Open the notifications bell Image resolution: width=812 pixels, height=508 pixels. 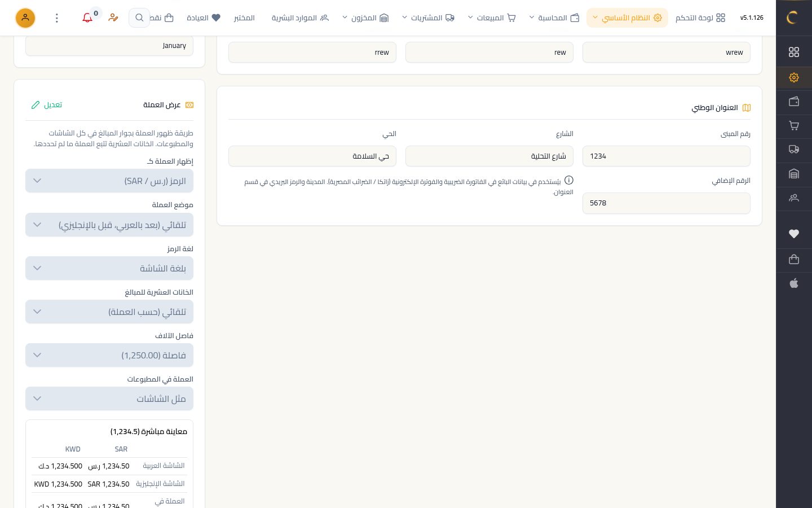coord(87,17)
